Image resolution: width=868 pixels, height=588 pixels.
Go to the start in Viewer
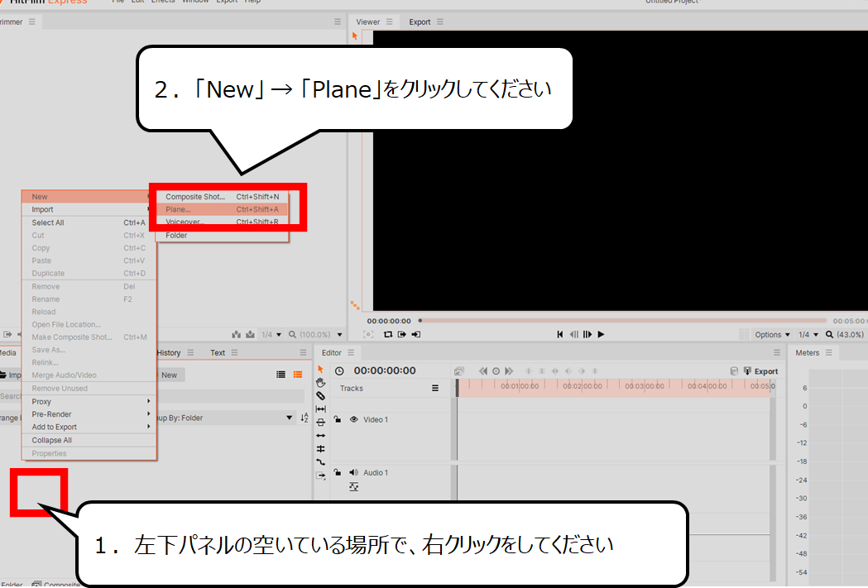coord(559,334)
